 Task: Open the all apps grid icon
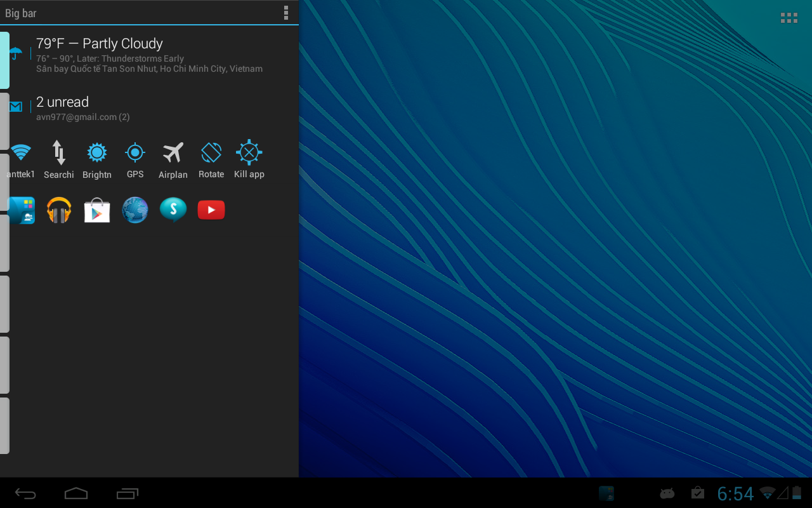pos(789,18)
